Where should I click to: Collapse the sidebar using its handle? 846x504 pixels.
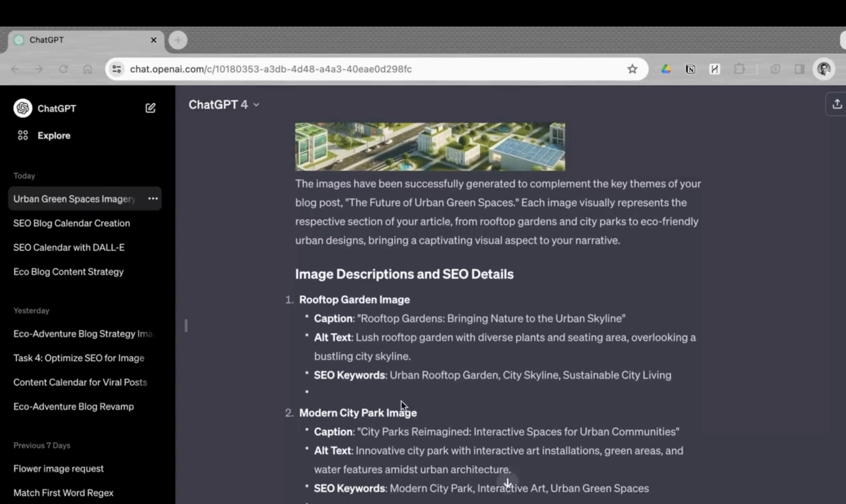(186, 325)
